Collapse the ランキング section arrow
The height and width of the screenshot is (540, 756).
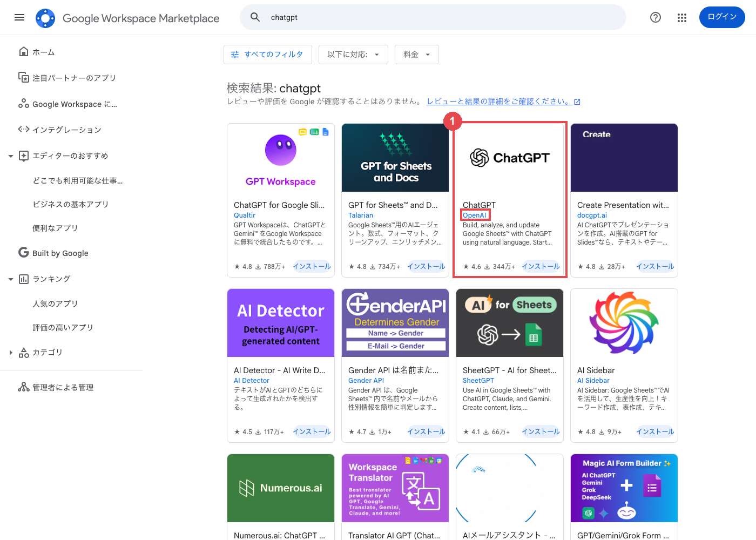click(x=11, y=279)
